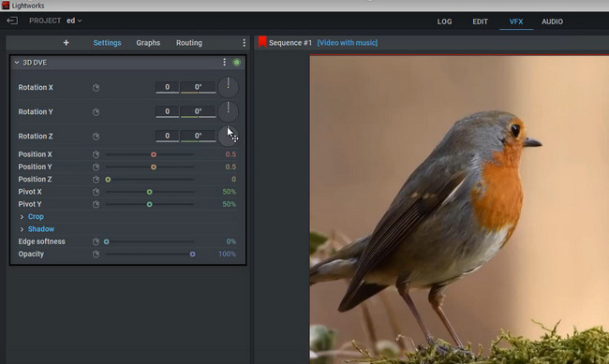Switch to the VFX tab
The image size is (609, 364).
pos(516,22)
